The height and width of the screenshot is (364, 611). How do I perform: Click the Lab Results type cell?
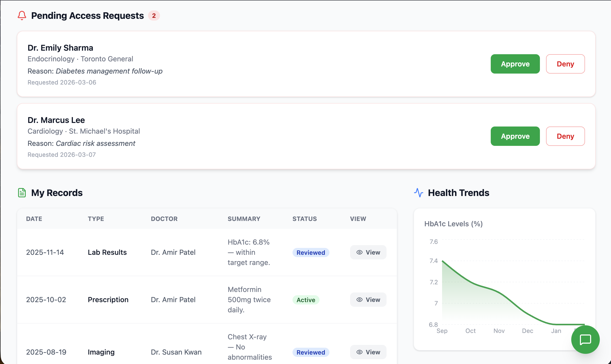point(107,252)
